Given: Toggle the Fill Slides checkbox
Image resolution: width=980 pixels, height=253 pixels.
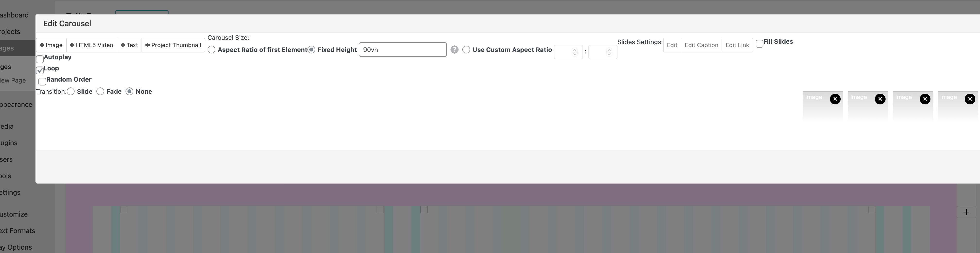Looking at the screenshot, I should 759,44.
